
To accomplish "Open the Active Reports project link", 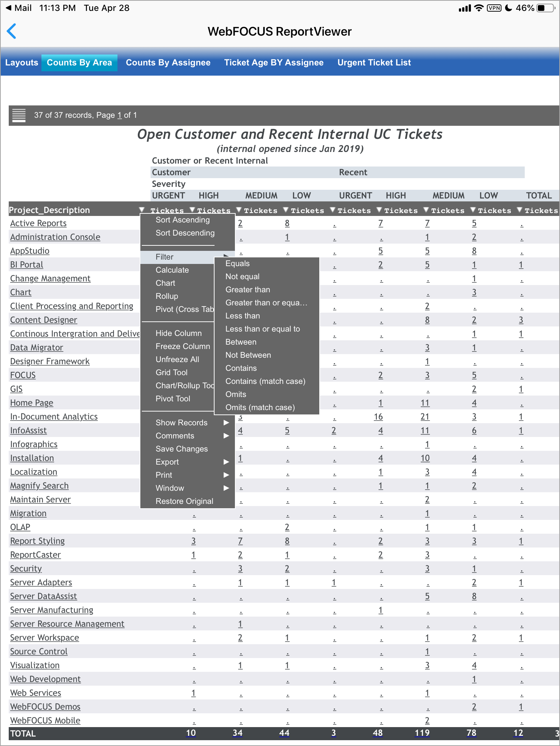I will (38, 223).
